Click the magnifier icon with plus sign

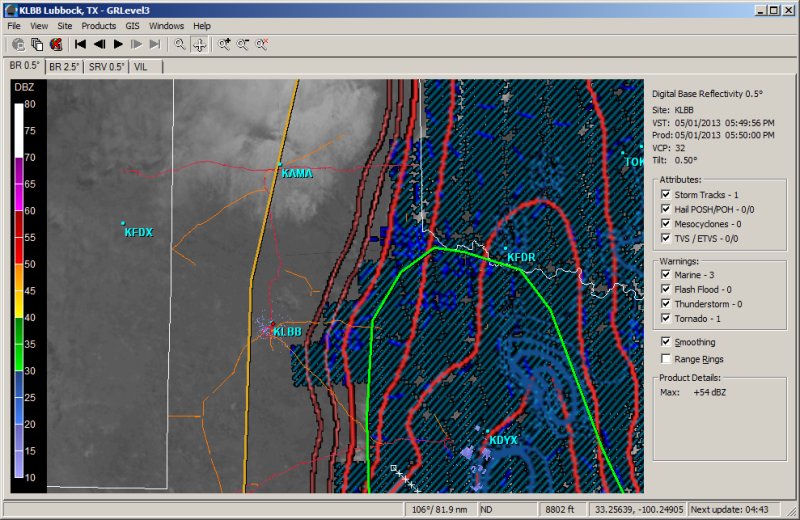coord(225,44)
